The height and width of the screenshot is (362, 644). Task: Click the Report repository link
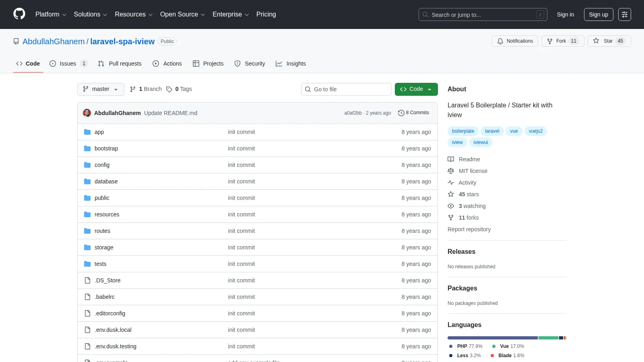pyautogui.click(x=469, y=229)
